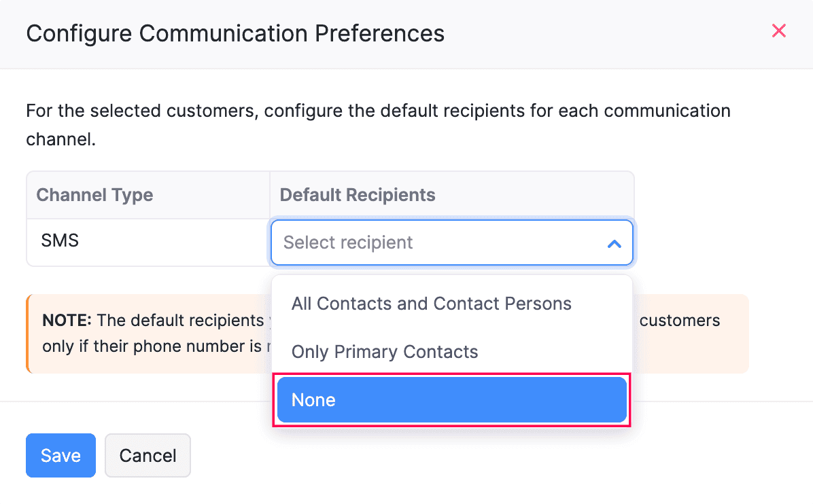Viewport: 813px width, 504px height.
Task: Select Only Primary Contacts from the list
Action: (x=385, y=352)
